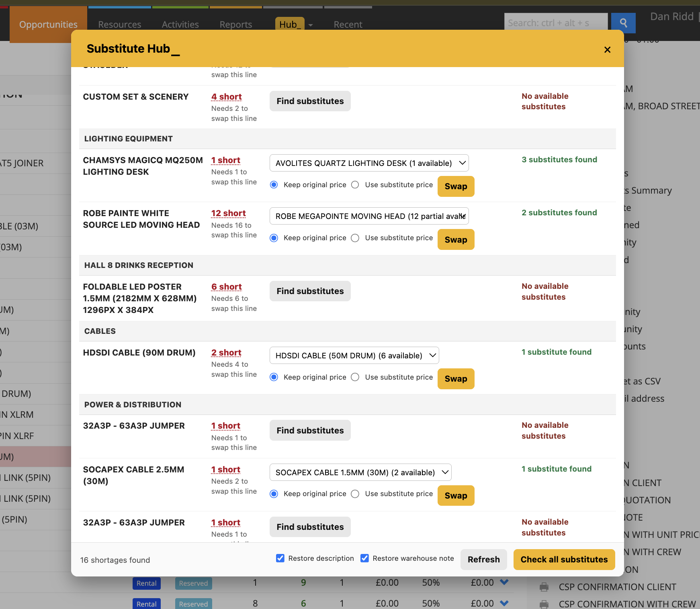Image resolution: width=700 pixels, height=609 pixels.
Task: Find substitutes for CUSTOM SET & SCENERY
Action: [x=310, y=101]
